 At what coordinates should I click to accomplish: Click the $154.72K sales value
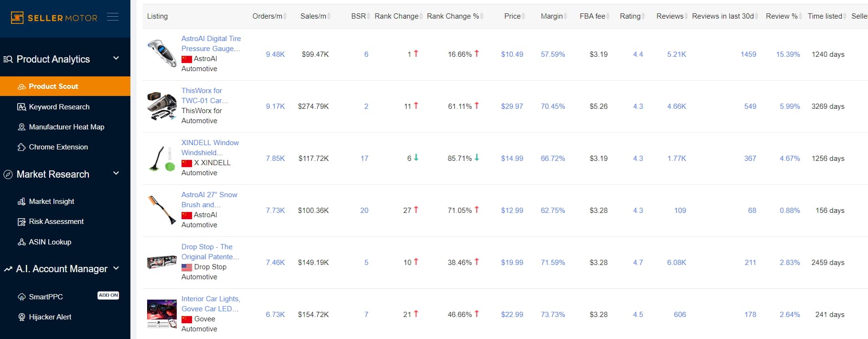pyautogui.click(x=313, y=315)
